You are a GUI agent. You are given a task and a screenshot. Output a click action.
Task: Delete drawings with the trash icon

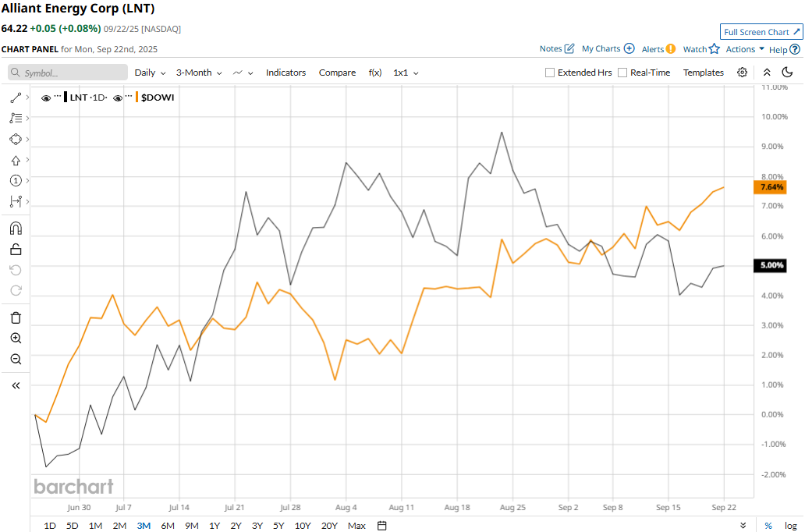pyautogui.click(x=16, y=317)
